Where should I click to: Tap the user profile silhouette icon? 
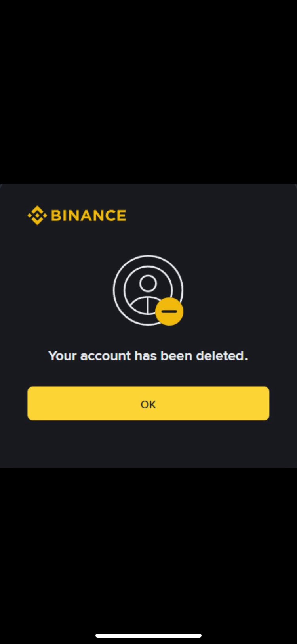point(148,290)
